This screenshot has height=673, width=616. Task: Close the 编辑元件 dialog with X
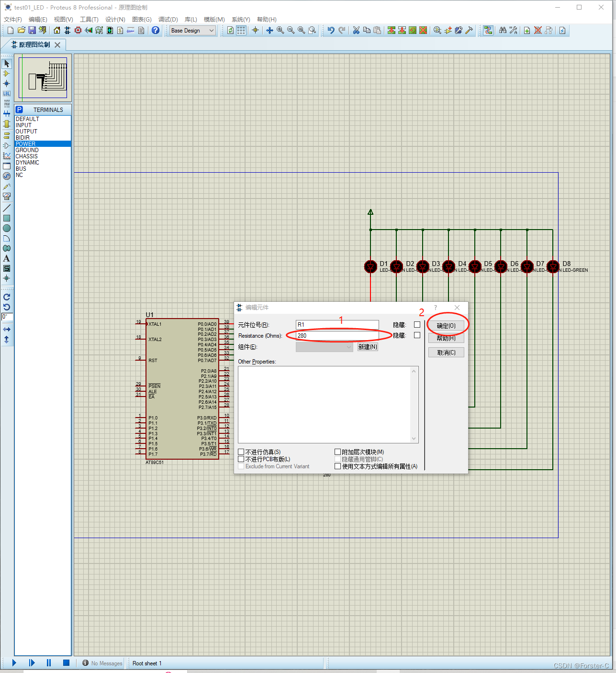point(457,308)
